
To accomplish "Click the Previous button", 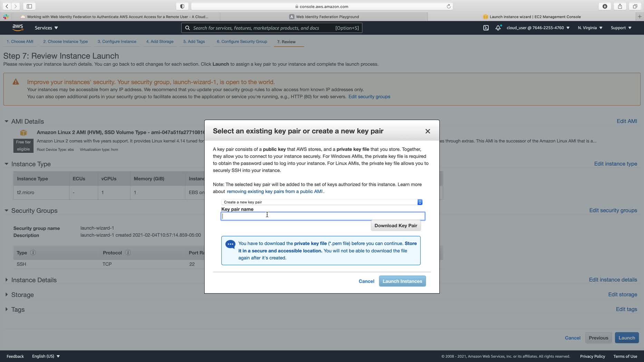I will [598, 338].
